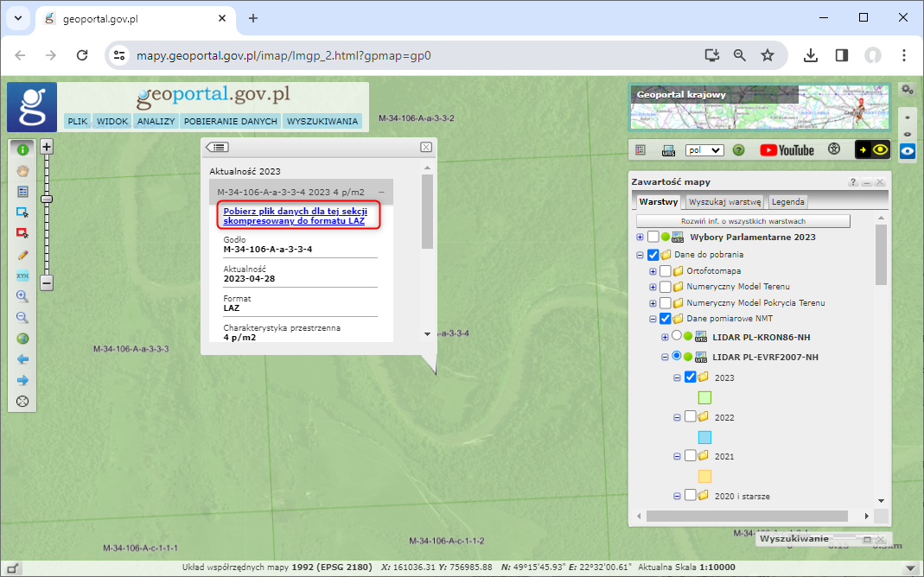Open the XYH coordinates tool
The image size is (924, 577).
click(x=22, y=276)
